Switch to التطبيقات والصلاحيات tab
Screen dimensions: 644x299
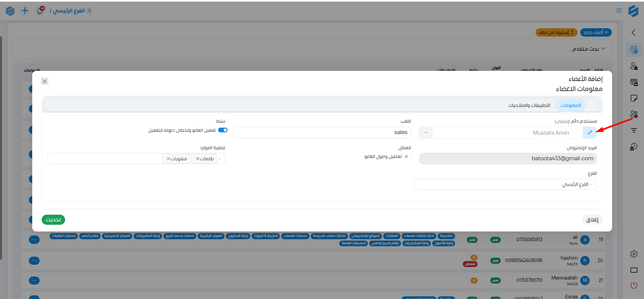529,105
